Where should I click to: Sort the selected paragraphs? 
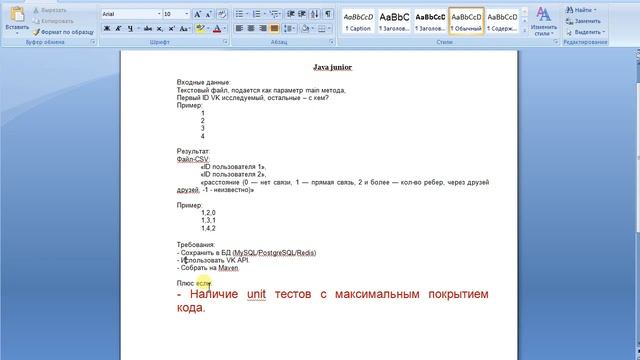(315, 14)
